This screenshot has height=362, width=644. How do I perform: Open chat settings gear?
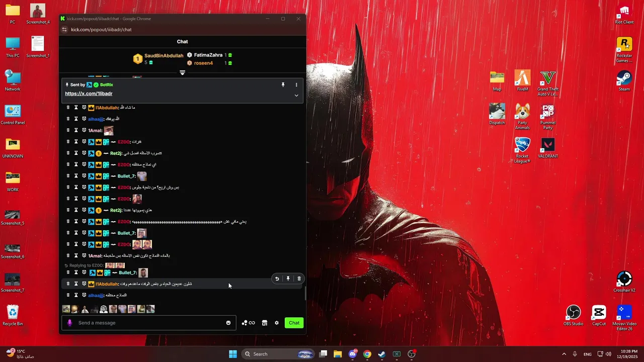[276, 323]
